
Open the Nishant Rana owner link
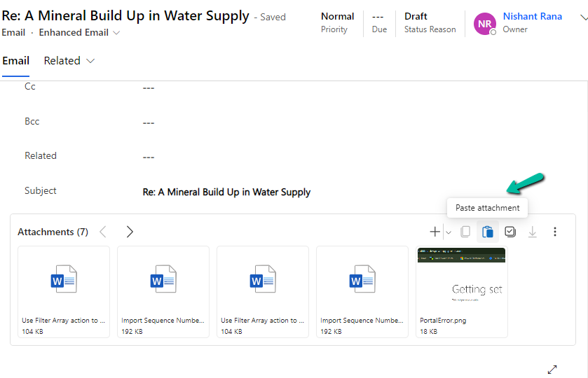(533, 17)
